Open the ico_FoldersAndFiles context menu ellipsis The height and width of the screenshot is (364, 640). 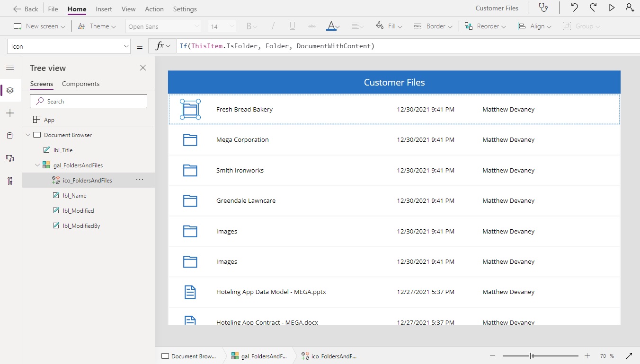[x=140, y=180]
